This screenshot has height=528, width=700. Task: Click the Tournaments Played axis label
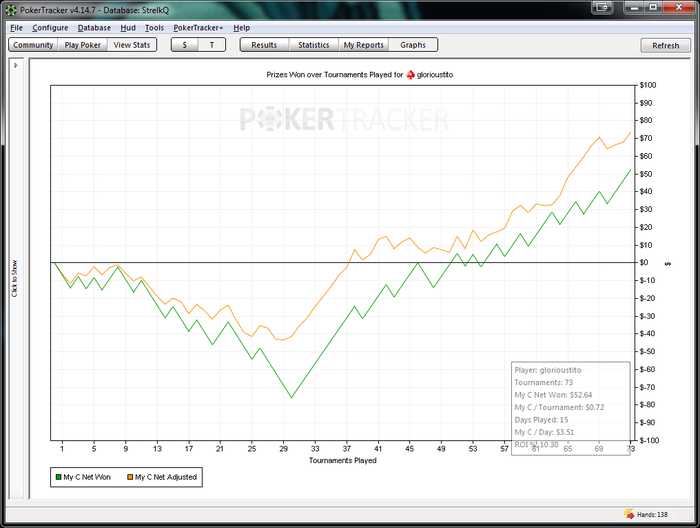click(343, 461)
